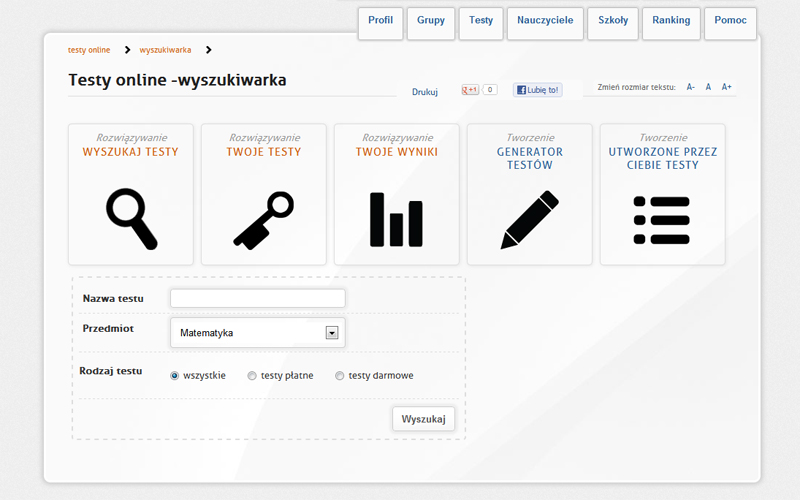Switch to the Szkoły tab
800x500 pixels.
point(613,23)
